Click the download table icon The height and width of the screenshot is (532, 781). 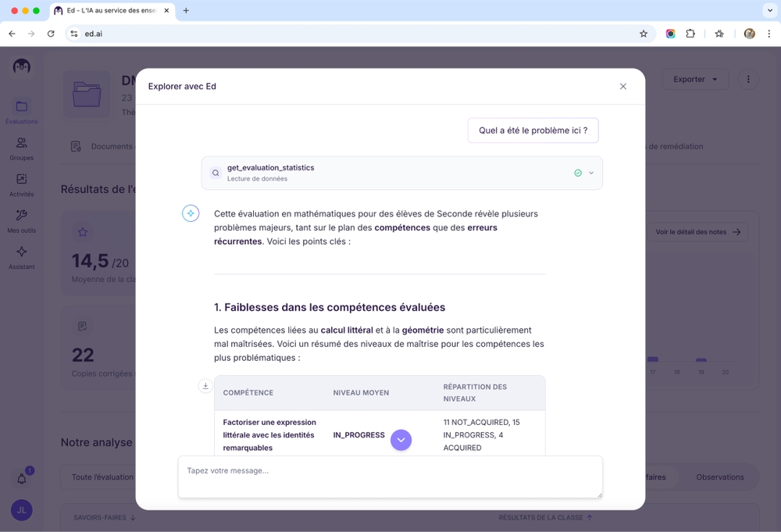click(x=205, y=386)
